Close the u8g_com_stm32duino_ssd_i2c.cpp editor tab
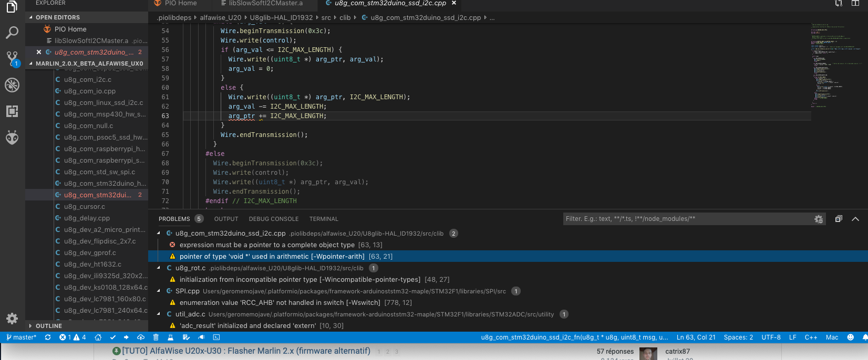 [454, 3]
